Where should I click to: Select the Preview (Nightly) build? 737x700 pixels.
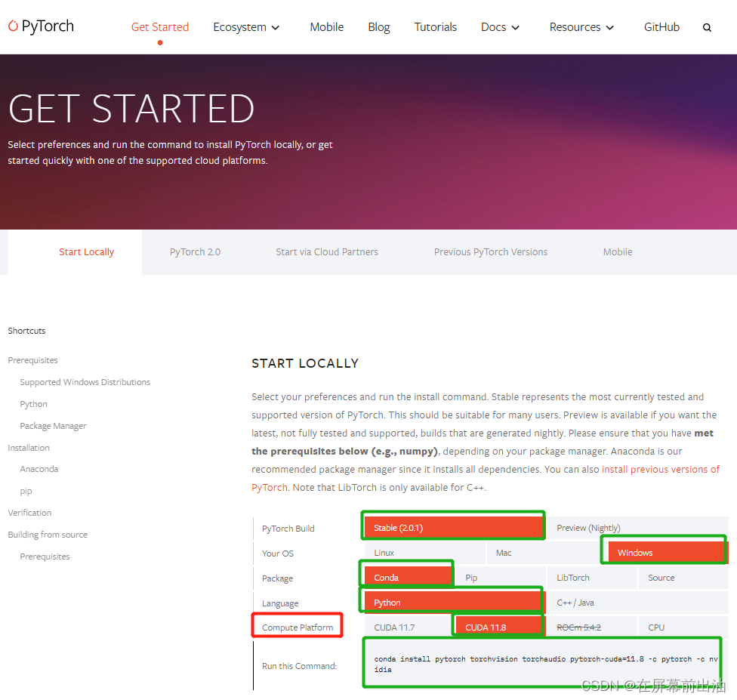pyautogui.click(x=638, y=528)
